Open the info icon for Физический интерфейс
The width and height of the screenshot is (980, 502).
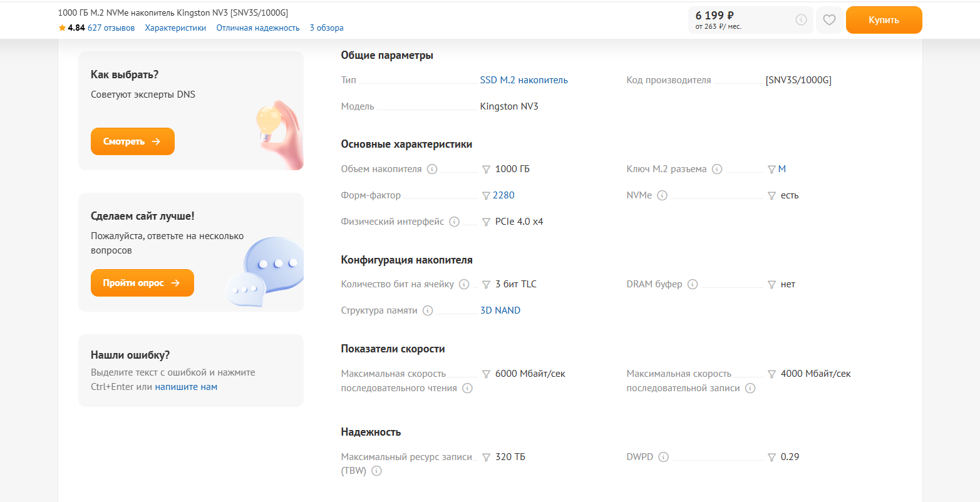(454, 222)
